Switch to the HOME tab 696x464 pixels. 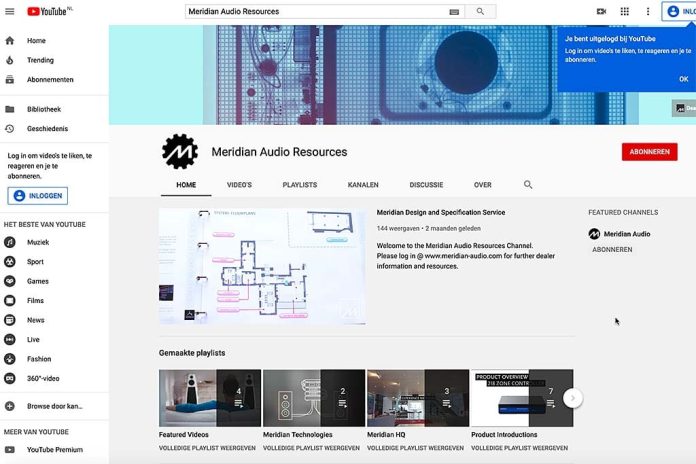[186, 185]
